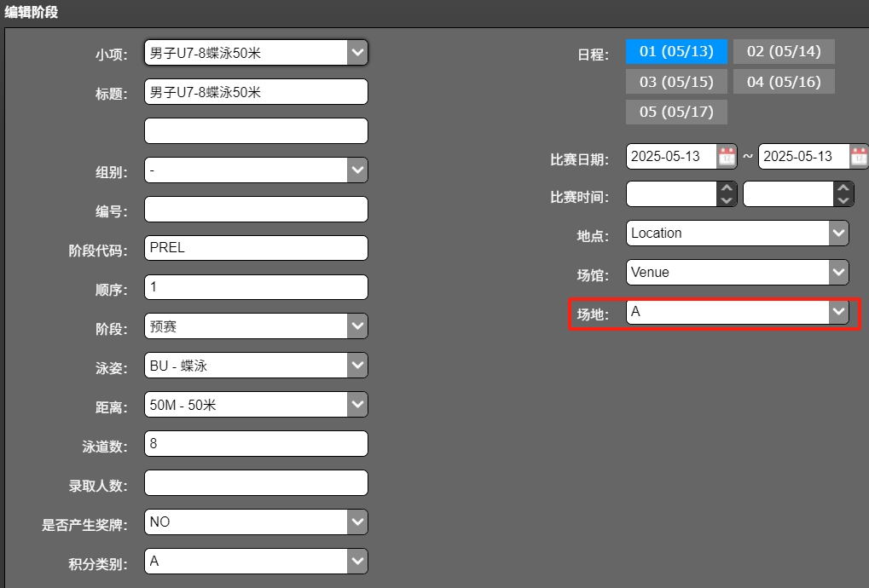Choose schedule day 05 (05/17)
Image resolution: width=869 pixels, height=588 pixels.
676,112
